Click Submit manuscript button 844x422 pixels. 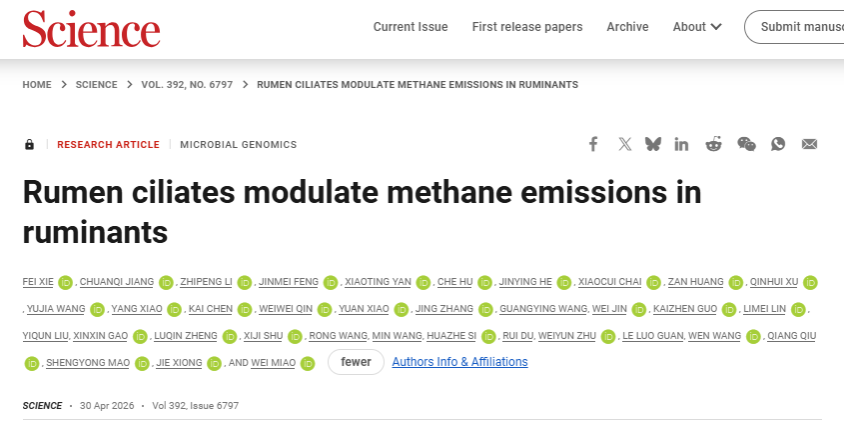tap(795, 27)
